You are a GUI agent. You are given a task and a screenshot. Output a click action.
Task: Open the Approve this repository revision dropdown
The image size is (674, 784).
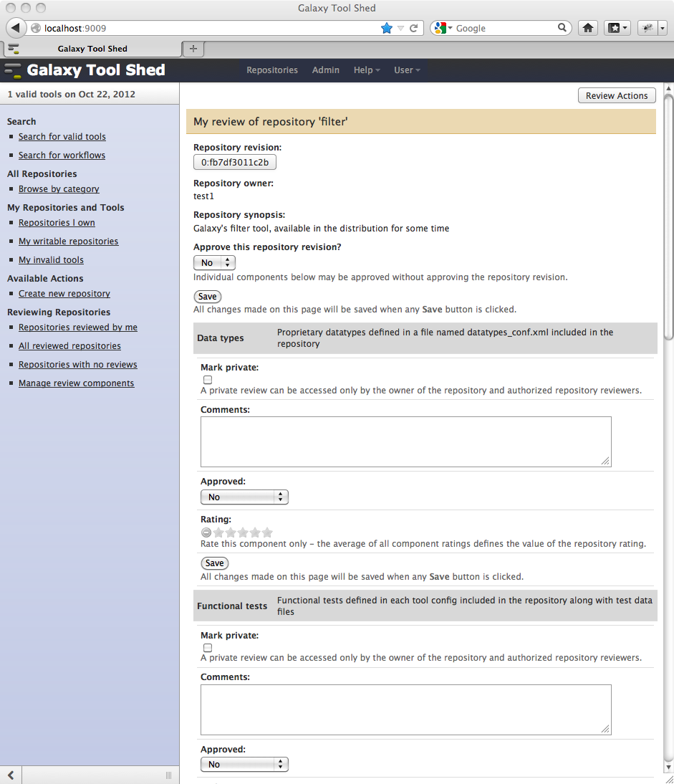214,262
